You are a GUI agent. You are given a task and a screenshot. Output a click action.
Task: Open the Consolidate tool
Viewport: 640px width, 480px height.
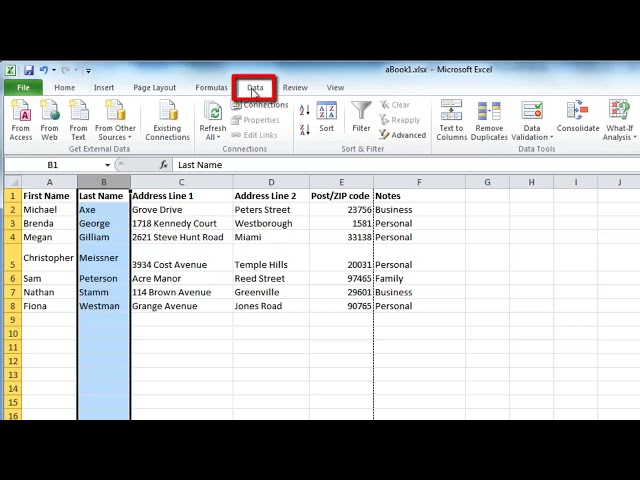(x=578, y=117)
